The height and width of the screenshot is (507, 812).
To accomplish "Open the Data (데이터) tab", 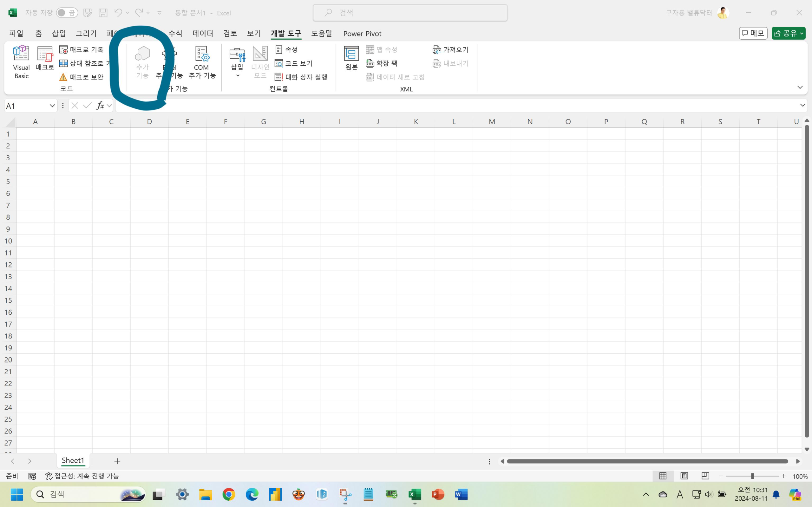I will click(x=203, y=34).
